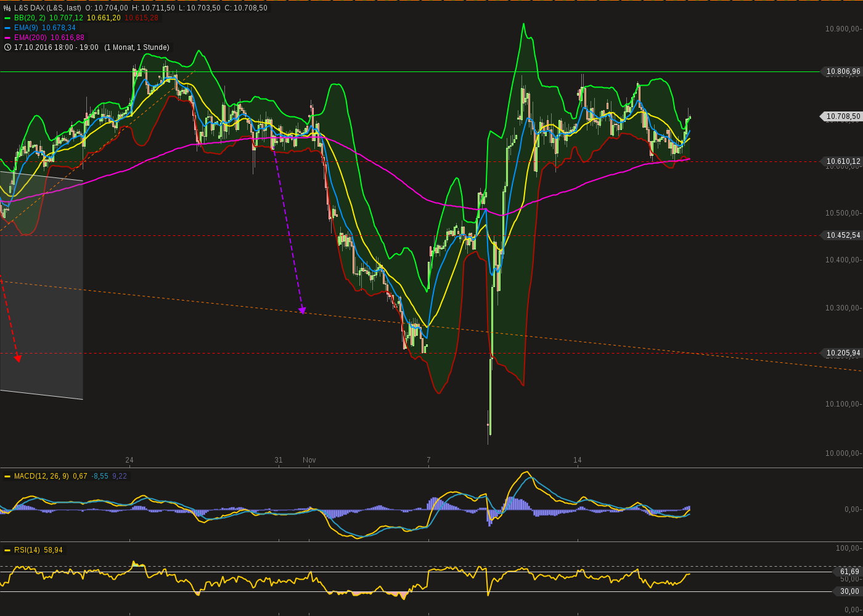Viewport: 863px width, 616px height.
Task: Click the close value C: 10.708,50
Action: pyautogui.click(x=245, y=8)
